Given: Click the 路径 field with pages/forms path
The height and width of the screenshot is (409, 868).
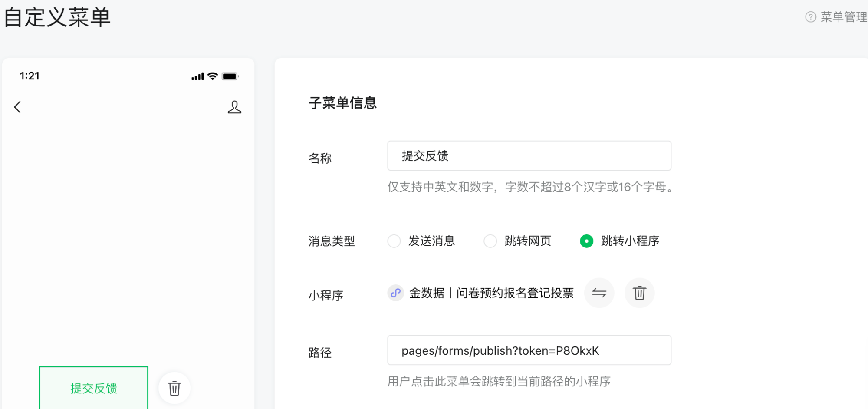Looking at the screenshot, I should click(529, 350).
